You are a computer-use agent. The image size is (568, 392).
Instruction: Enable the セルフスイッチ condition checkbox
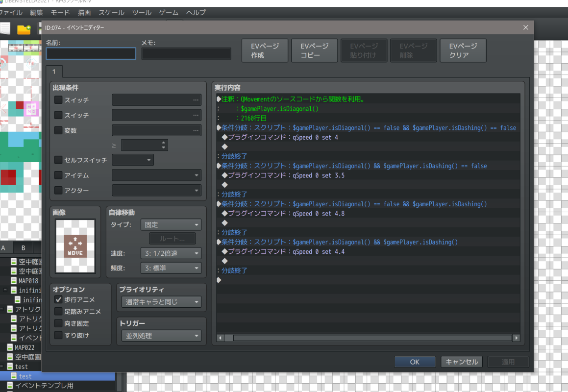tap(58, 160)
